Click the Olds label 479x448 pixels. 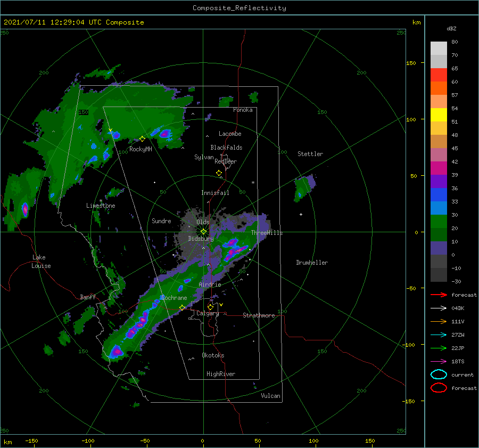[x=203, y=222]
